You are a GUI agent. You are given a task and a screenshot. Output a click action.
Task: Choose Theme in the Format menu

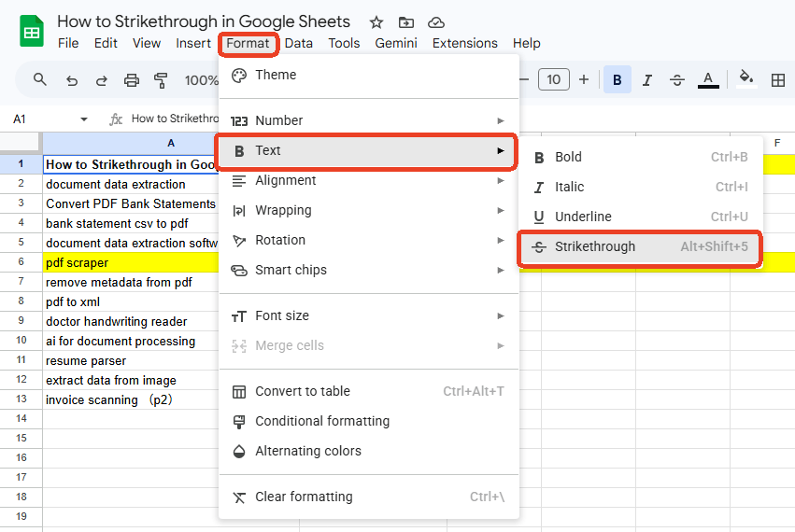pos(369,75)
